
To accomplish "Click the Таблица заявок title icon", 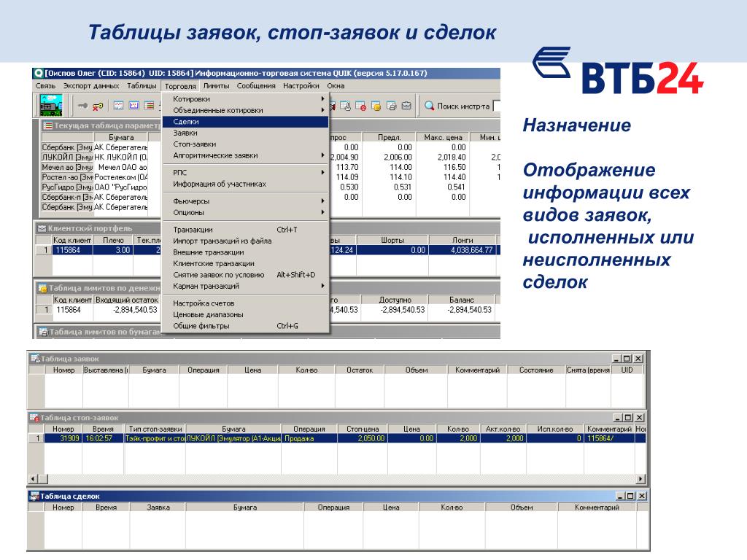I will 35,358.
